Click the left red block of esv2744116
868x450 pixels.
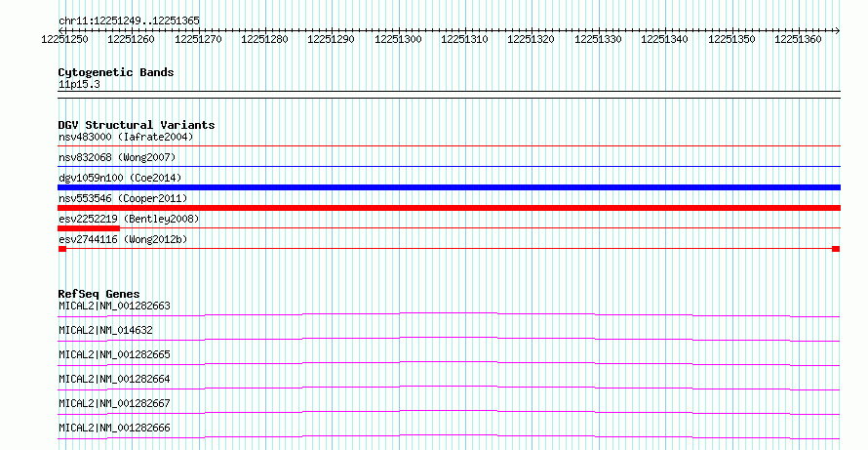62,249
